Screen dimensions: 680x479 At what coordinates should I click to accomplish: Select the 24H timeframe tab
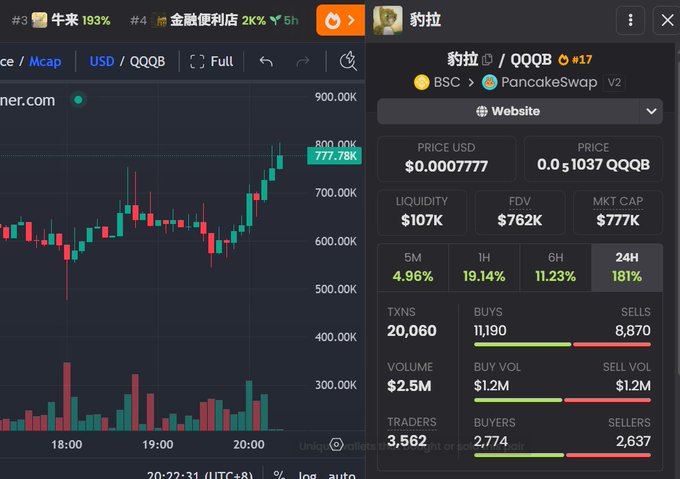tap(627, 267)
